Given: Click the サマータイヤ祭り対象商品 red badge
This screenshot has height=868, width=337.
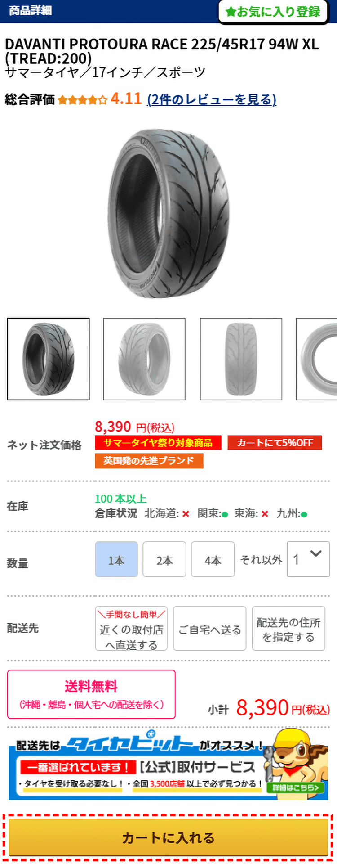Looking at the screenshot, I should [x=158, y=442].
